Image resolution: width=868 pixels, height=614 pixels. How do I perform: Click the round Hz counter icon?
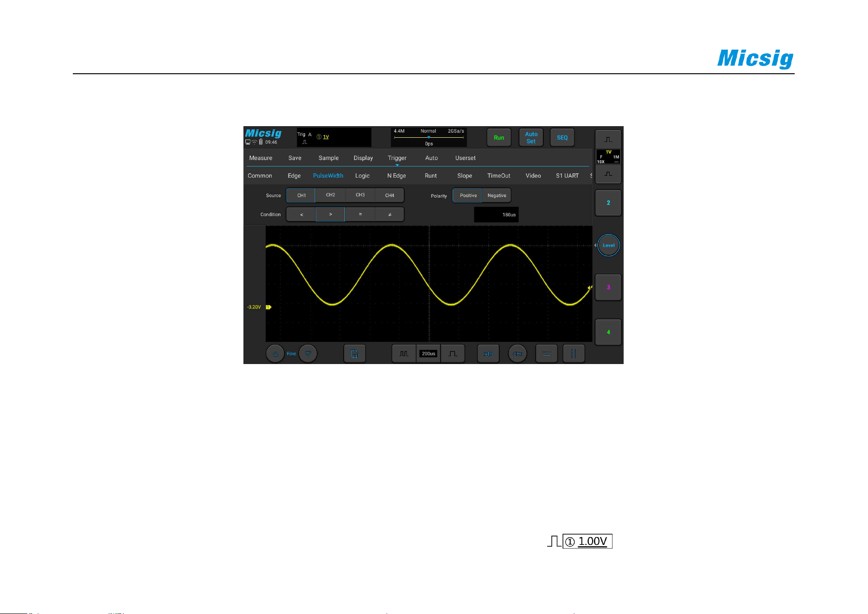click(x=517, y=354)
